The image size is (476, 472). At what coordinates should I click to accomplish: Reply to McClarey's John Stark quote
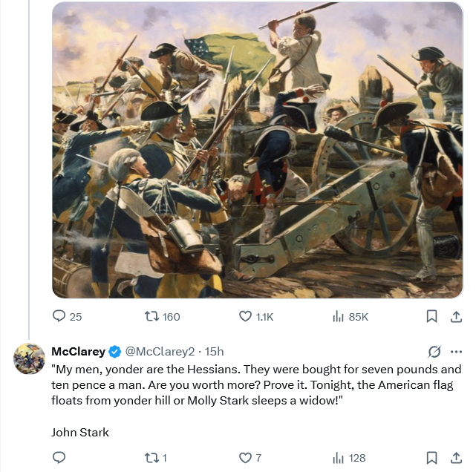[x=59, y=457]
